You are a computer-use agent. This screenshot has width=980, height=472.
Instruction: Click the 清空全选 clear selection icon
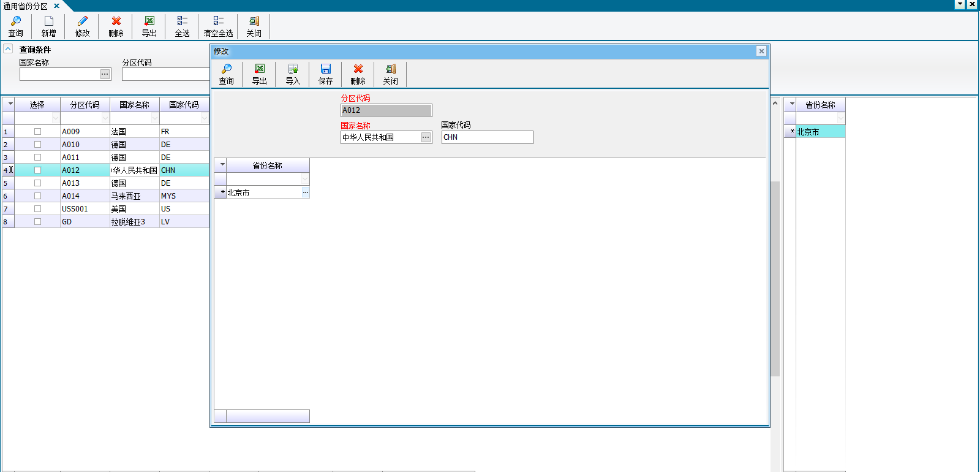point(218,21)
